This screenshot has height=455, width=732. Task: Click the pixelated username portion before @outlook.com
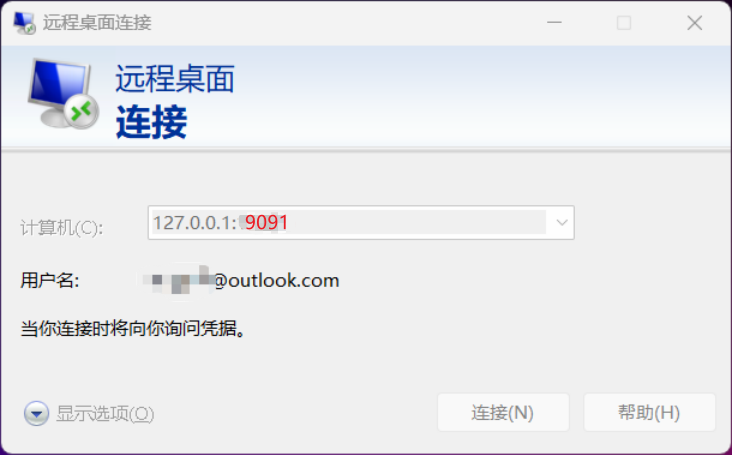click(x=176, y=280)
